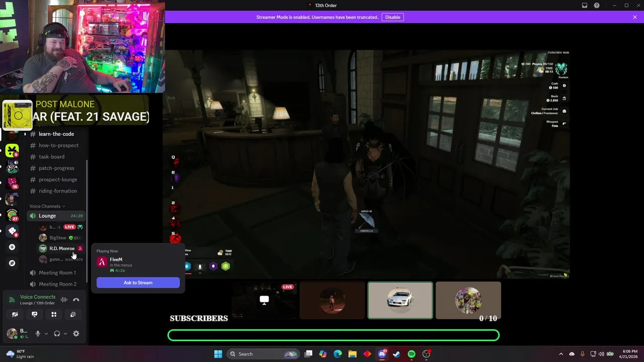Open Discord User Settings gear
Image resolution: width=644 pixels, height=362 pixels.
pyautogui.click(x=76, y=333)
